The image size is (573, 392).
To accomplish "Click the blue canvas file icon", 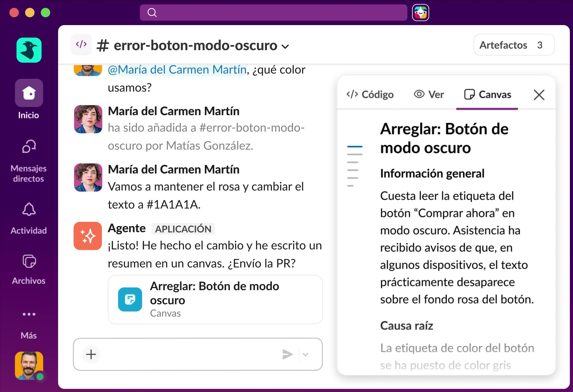I will pyautogui.click(x=130, y=299).
